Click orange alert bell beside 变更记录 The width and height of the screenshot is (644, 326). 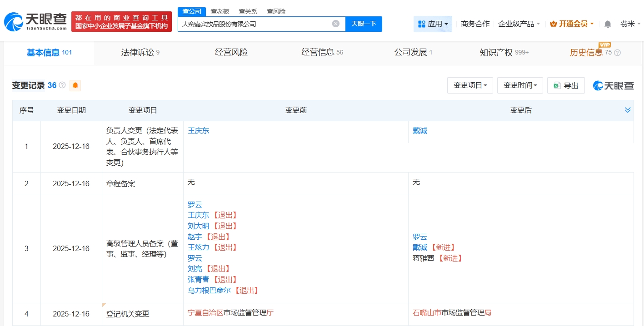coord(75,85)
